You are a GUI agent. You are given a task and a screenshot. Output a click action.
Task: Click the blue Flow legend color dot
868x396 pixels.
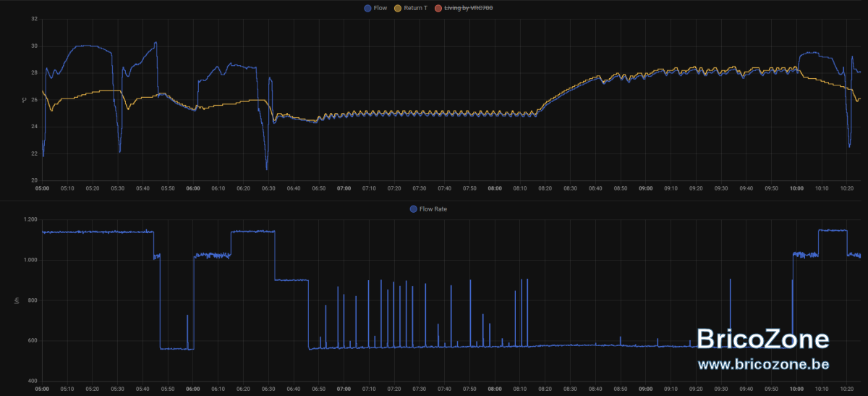tap(368, 8)
